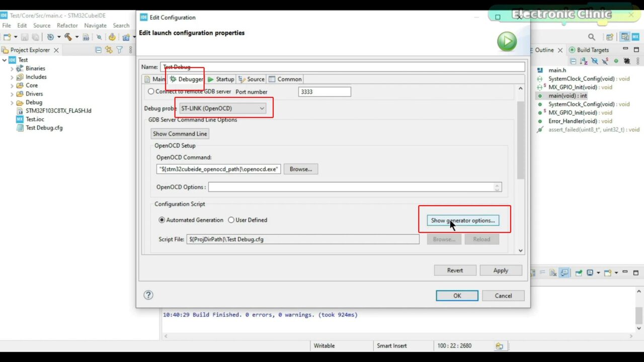The width and height of the screenshot is (644, 362).
Task: Click Display Selected Console monitor icon
Action: coord(590,273)
